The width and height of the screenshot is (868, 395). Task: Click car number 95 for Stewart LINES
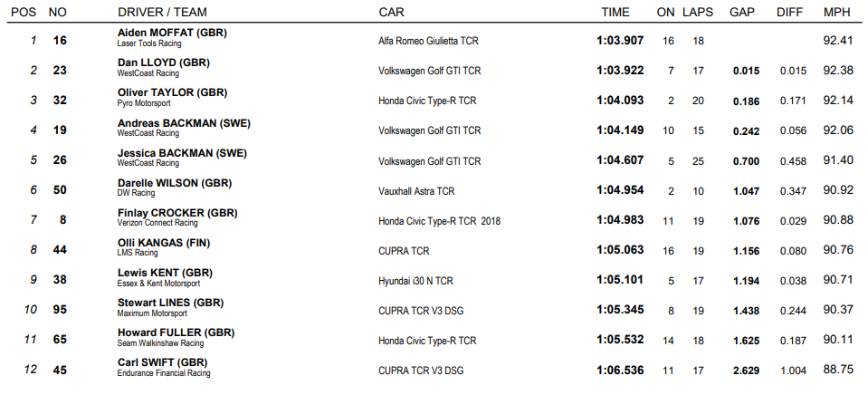[x=60, y=309]
